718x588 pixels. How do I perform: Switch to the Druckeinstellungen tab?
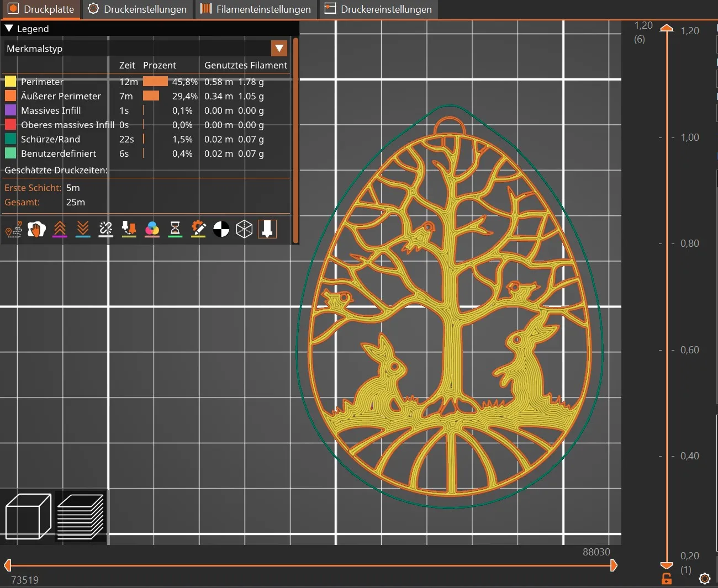pyautogui.click(x=138, y=9)
